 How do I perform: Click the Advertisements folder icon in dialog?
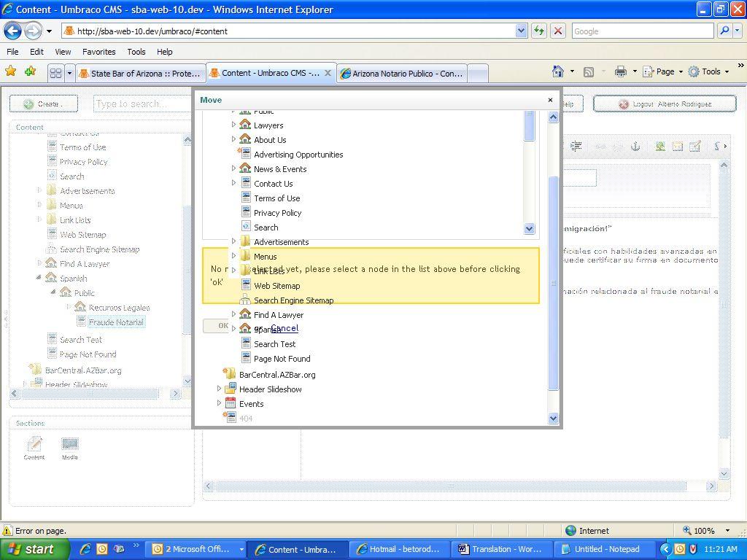pyautogui.click(x=245, y=241)
